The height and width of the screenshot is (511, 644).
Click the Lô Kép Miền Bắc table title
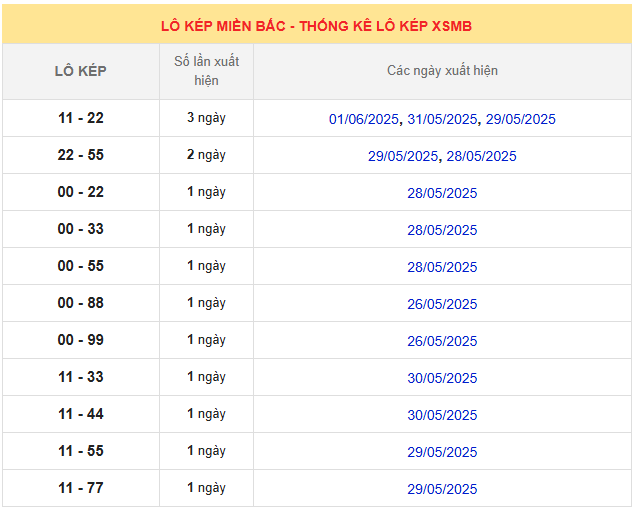[x=316, y=26]
